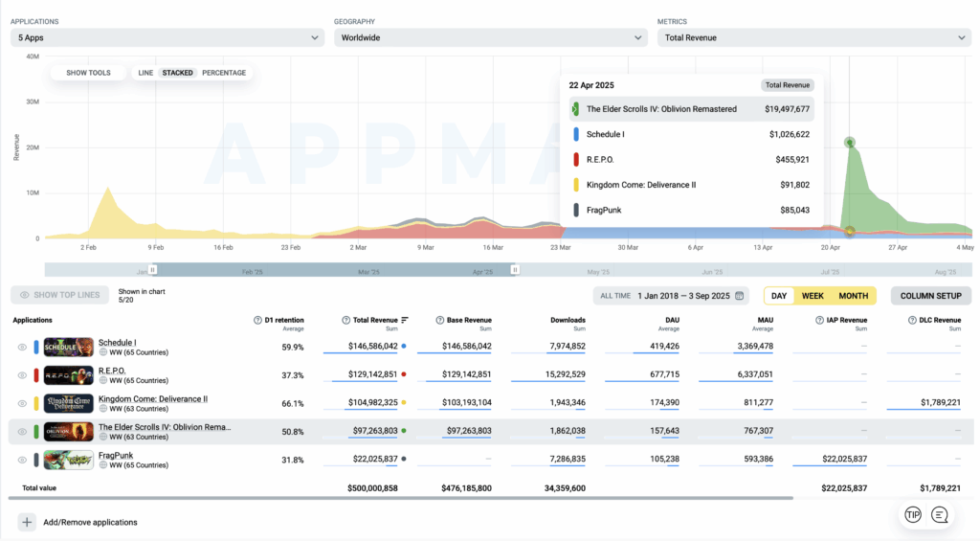
Task: Click the Kingdom Come yellow color swatch
Action: 36,403
